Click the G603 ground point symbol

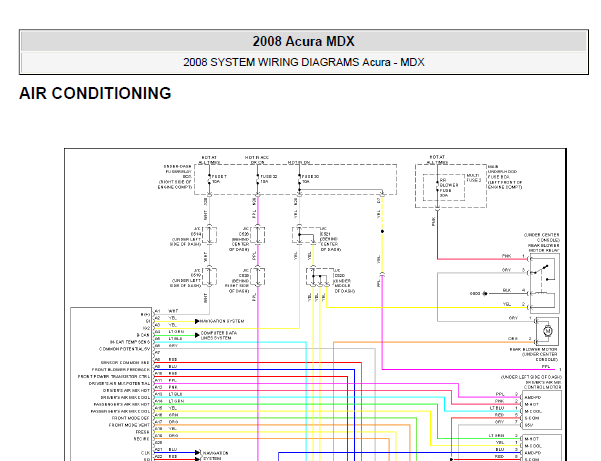[x=485, y=294]
